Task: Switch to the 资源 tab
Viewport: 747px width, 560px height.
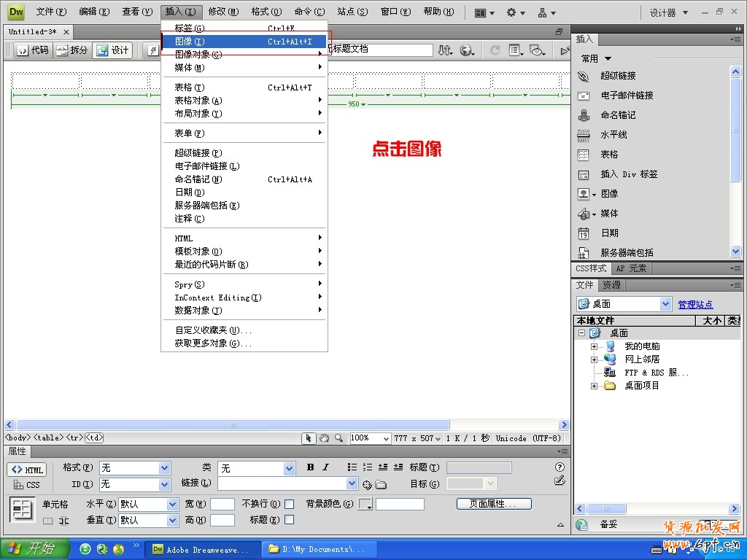Action: (611, 285)
